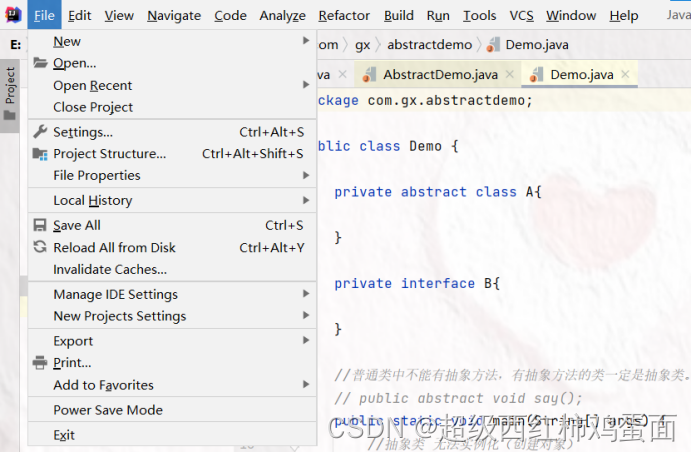Open the Navigate menu
The width and height of the screenshot is (692, 452).
(174, 15)
